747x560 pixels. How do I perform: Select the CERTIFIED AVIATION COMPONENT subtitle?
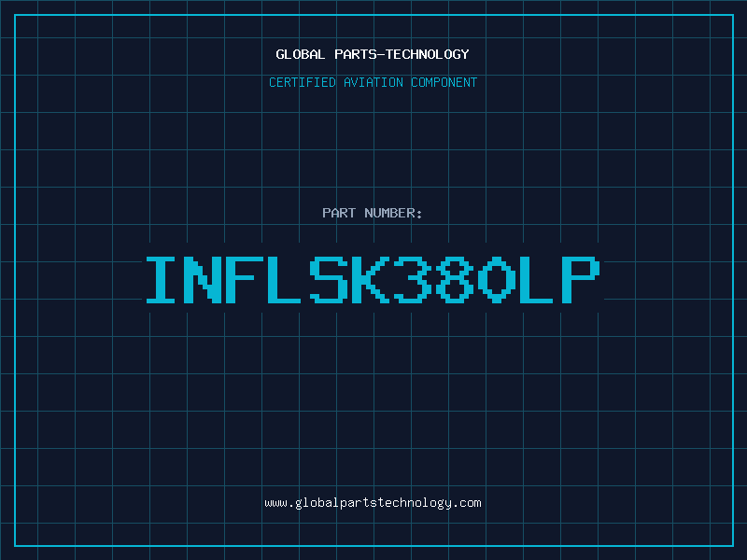tap(373, 82)
